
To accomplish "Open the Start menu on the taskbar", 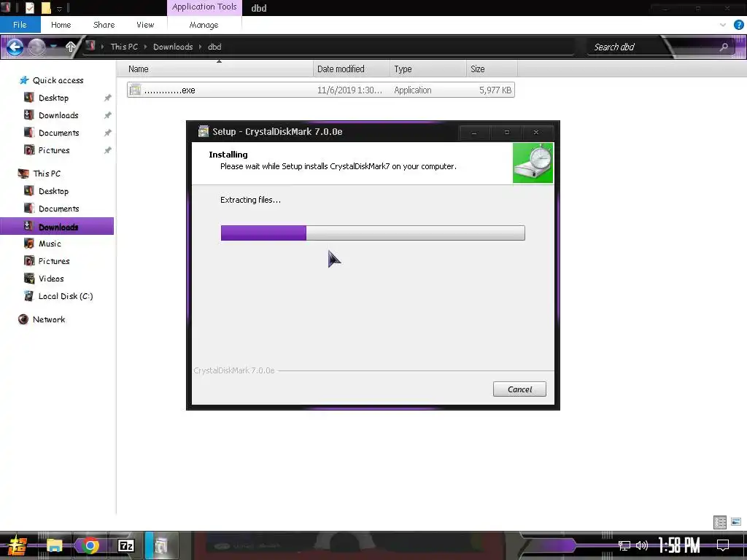I will [x=16, y=545].
